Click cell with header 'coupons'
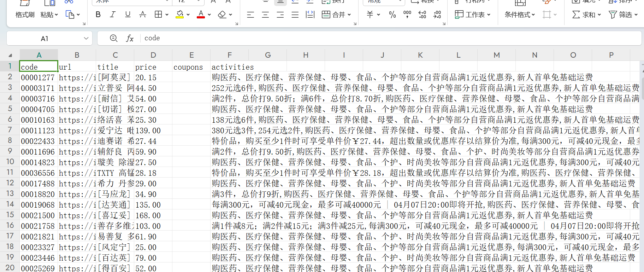644x272 pixels. (x=191, y=67)
